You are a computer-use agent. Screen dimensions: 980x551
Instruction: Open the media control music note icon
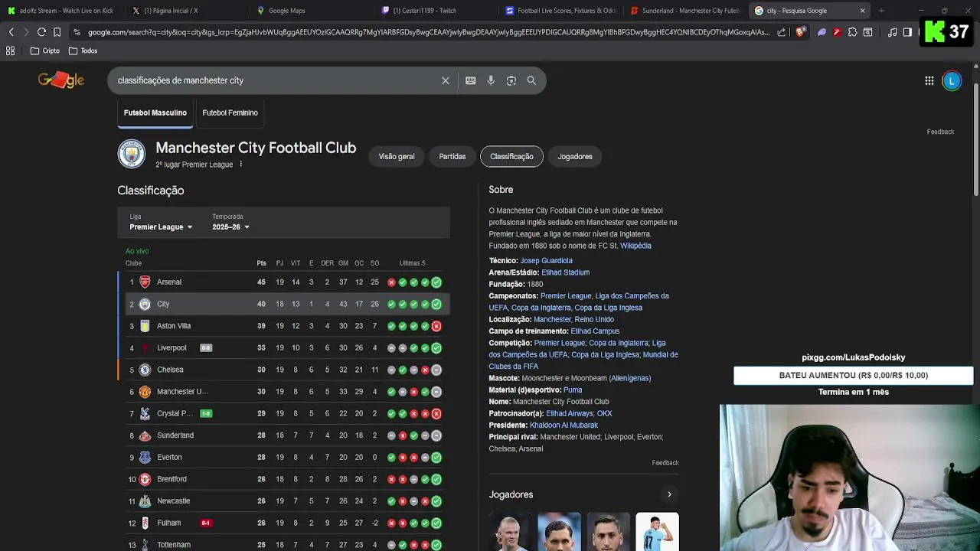893,32
